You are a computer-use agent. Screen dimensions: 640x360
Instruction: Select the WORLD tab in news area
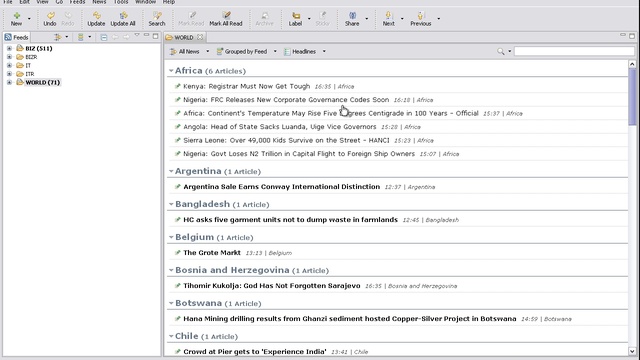tap(184, 37)
